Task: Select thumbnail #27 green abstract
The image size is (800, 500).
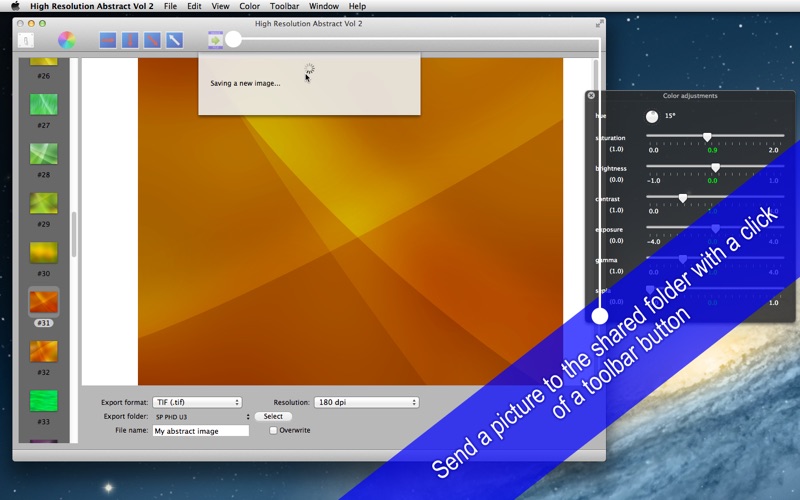Action: click(44, 105)
